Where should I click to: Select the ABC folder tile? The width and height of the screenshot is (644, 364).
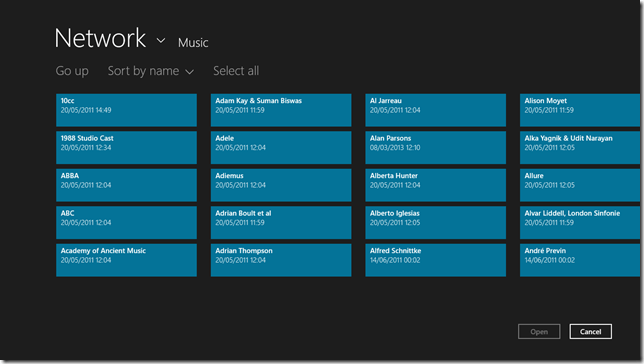(x=126, y=223)
